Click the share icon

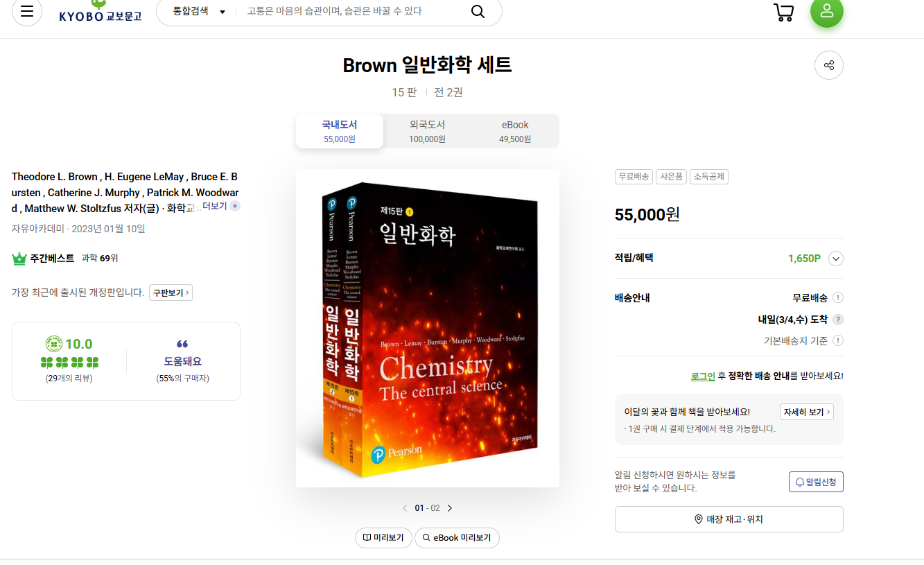tap(828, 66)
